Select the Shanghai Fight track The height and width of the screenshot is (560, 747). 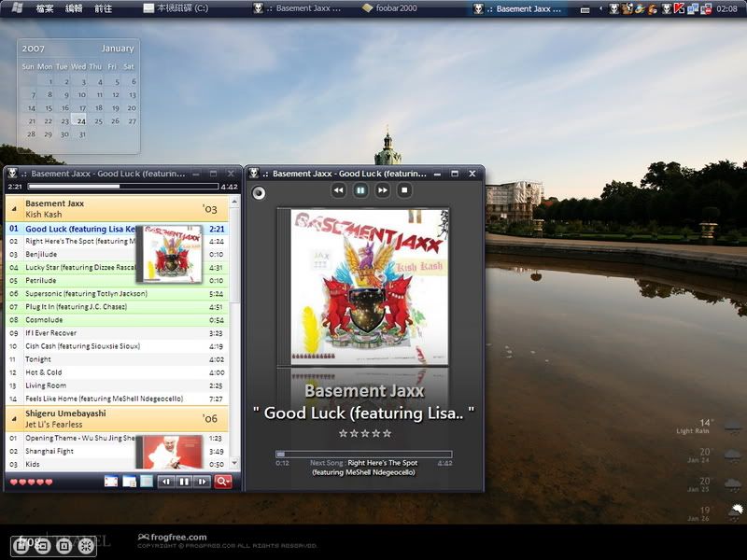[117, 451]
